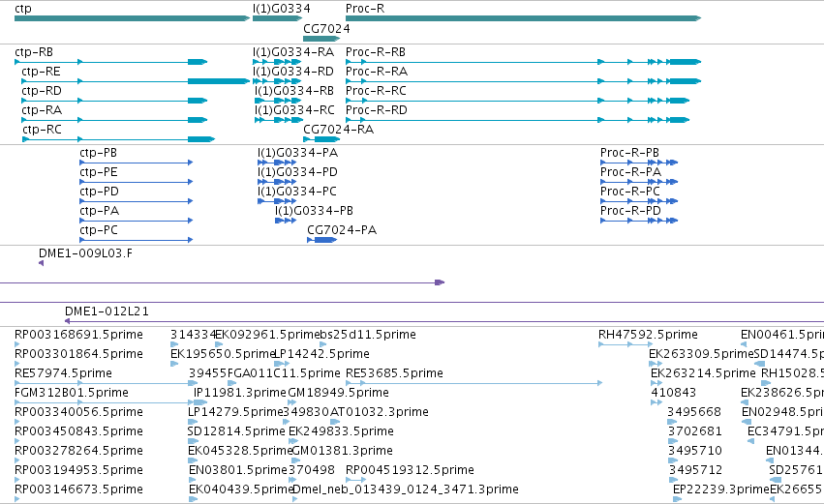Select ctp-RD transcript label
Image resolution: width=824 pixels, height=504 pixels.
click(42, 91)
